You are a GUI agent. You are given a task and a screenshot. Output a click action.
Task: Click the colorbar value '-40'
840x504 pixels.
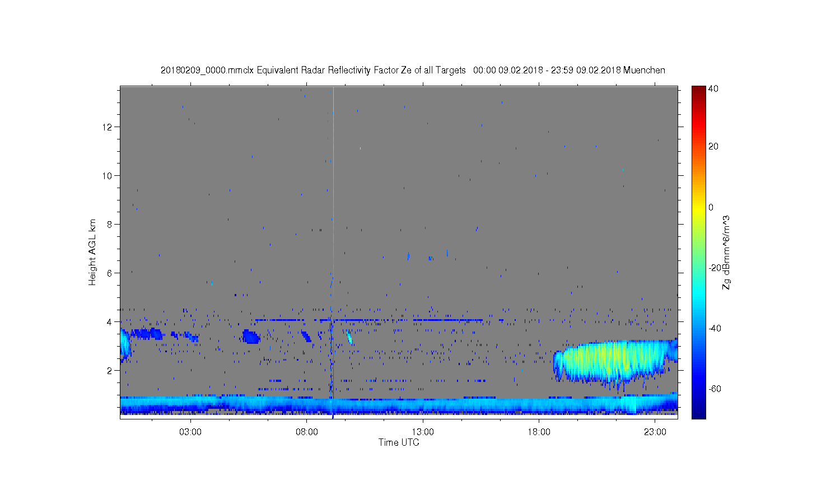tap(715, 328)
